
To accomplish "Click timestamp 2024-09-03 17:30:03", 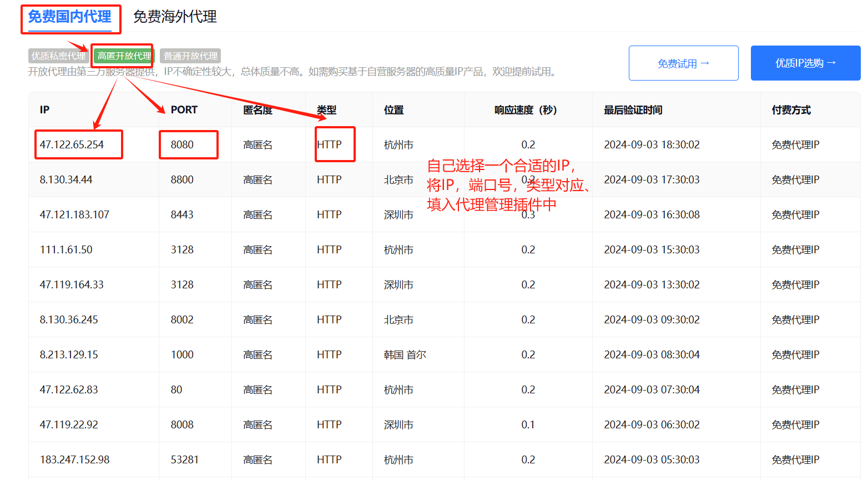I will pyautogui.click(x=652, y=180).
